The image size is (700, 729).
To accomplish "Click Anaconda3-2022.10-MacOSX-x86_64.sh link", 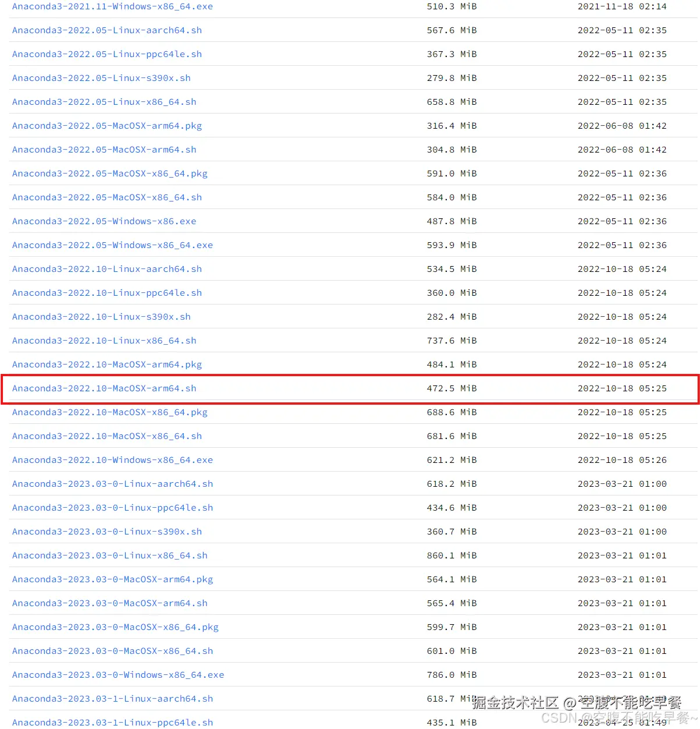I will tap(107, 436).
